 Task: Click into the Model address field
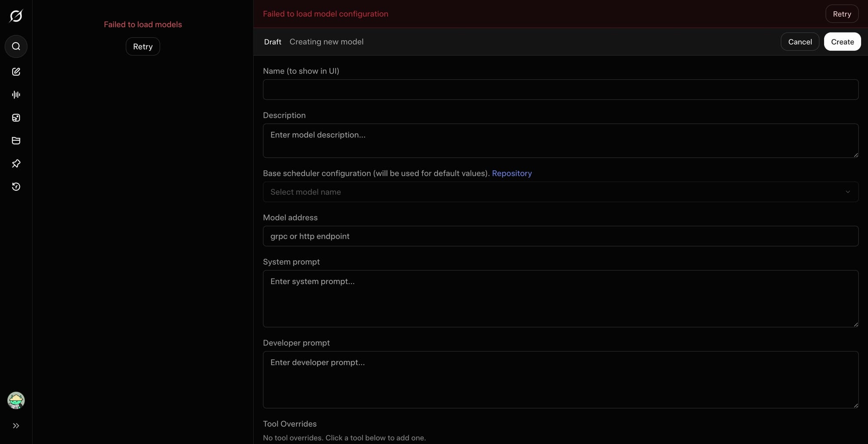point(560,236)
